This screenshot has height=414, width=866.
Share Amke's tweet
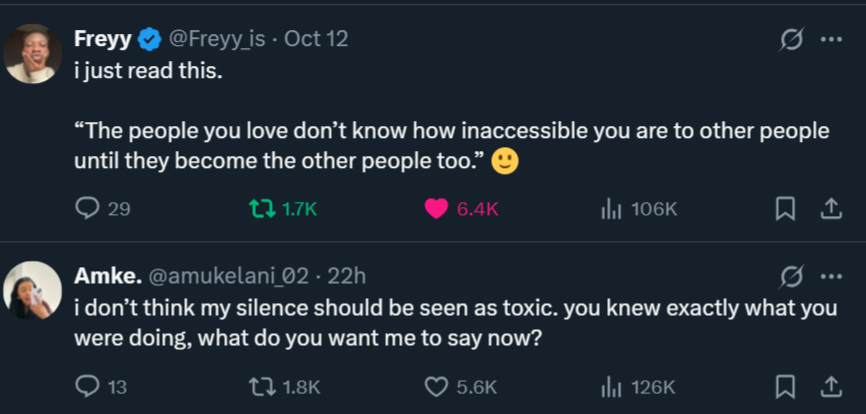tap(830, 387)
